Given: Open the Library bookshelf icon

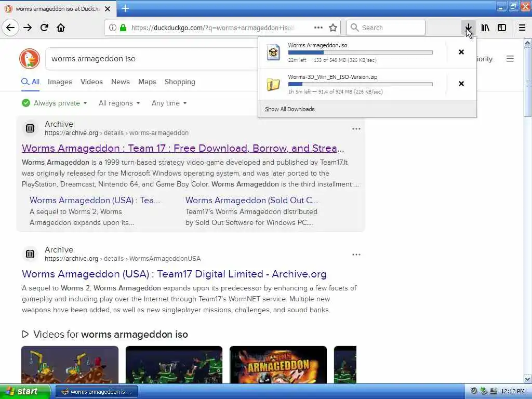Looking at the screenshot, I should click(485, 28).
